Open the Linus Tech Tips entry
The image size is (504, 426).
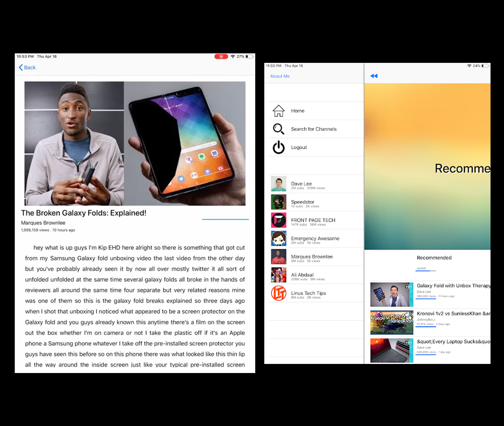pyautogui.click(x=316, y=293)
